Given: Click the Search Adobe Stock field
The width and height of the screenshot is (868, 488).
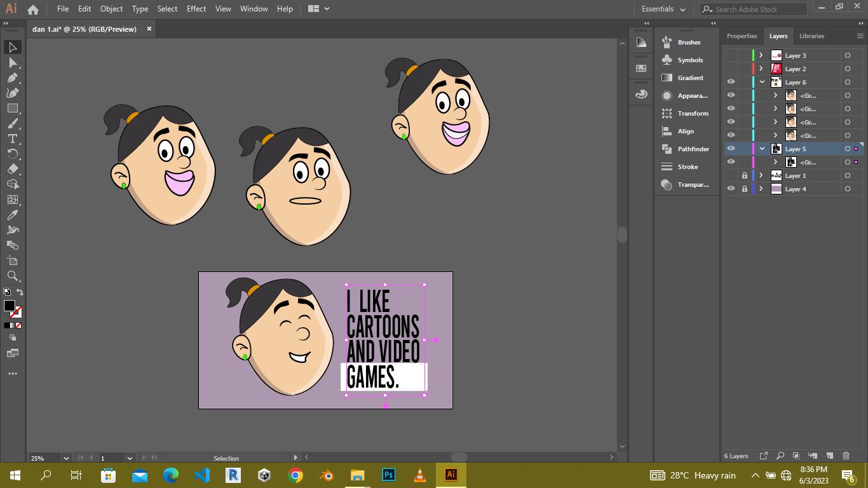Looking at the screenshot, I should (x=754, y=9).
